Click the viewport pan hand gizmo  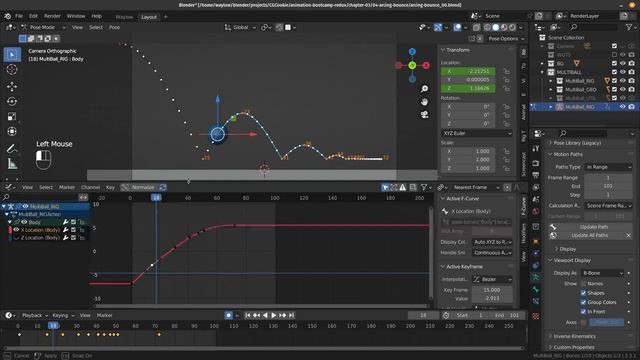tap(424, 102)
